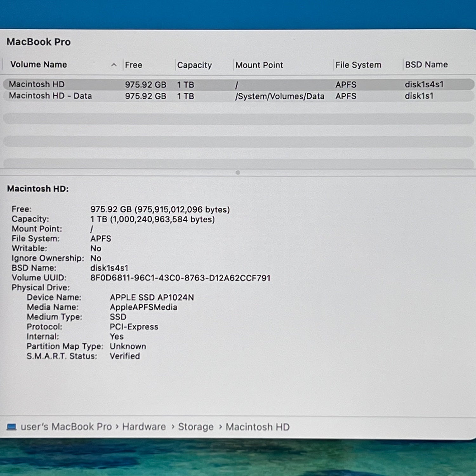This screenshot has height=476, width=476.
Task: Click the S.M.A.R.T. Status Verified value
Action: (125, 356)
